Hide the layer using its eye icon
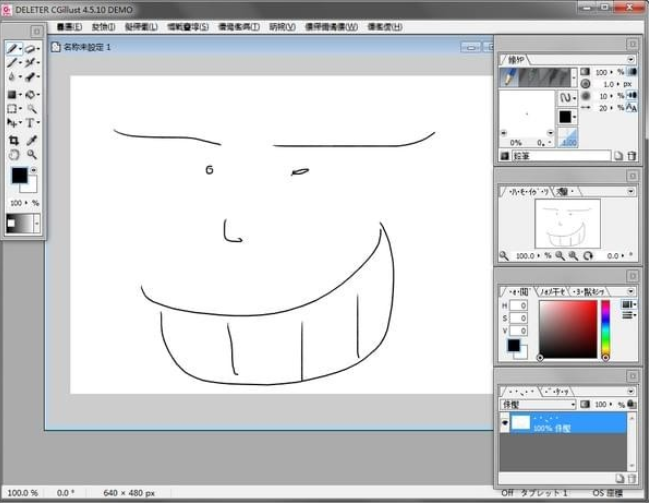The image size is (649, 503). coord(504,424)
